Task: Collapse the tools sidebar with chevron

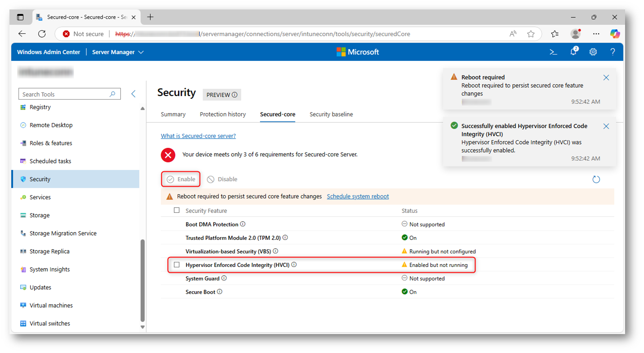Action: tap(133, 94)
